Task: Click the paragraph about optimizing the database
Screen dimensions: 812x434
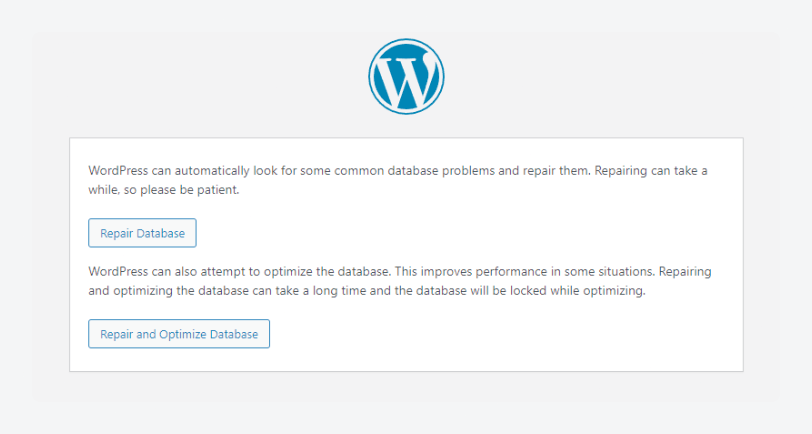Action: tap(400, 281)
